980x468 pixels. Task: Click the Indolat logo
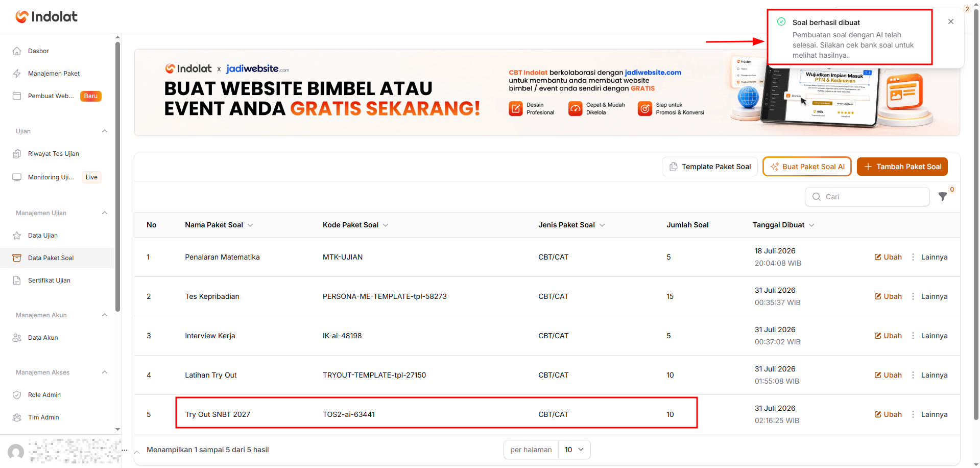click(46, 17)
